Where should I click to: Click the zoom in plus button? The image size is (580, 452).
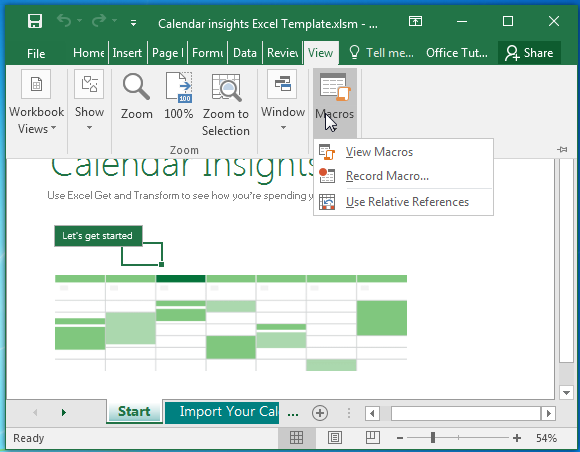[517, 438]
